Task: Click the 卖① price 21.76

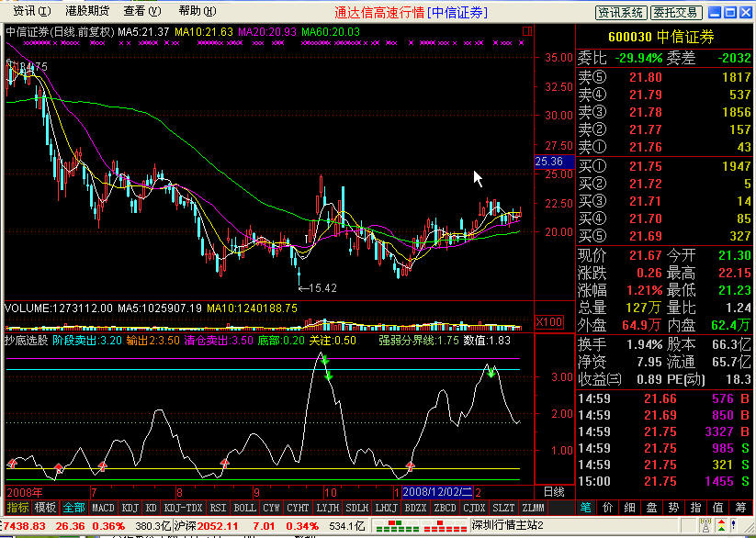Action: tap(646, 147)
